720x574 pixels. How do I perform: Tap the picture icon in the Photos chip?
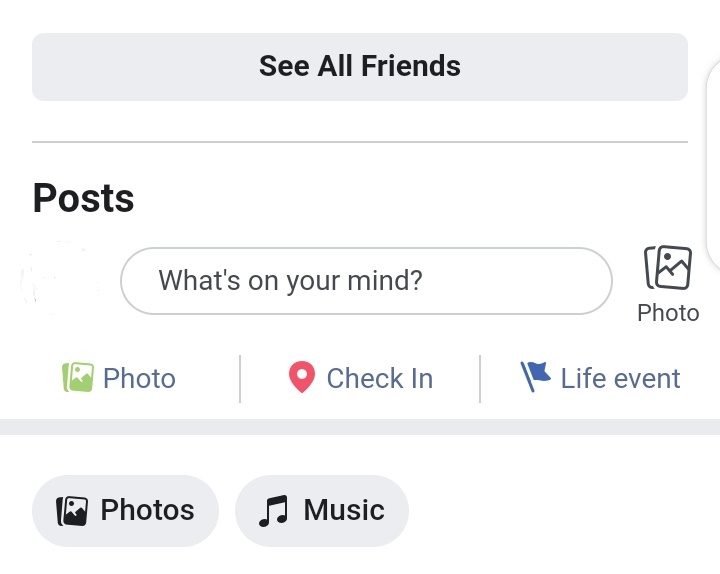tap(71, 511)
